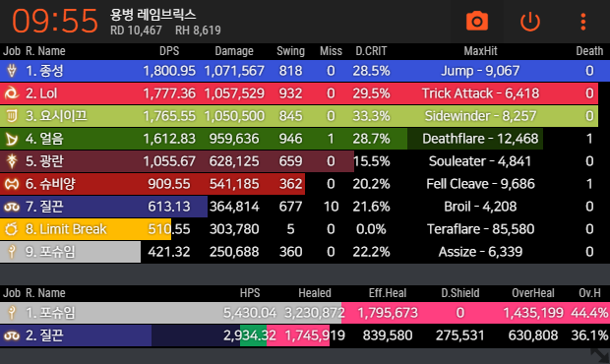610x364 pixels.
Task: Click the D.CRIT column header
Action: click(371, 51)
